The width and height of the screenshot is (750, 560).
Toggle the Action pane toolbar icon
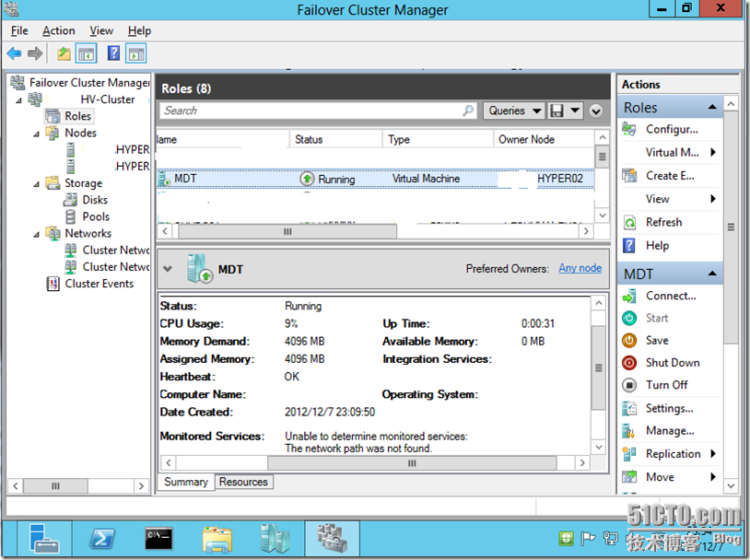(x=135, y=53)
